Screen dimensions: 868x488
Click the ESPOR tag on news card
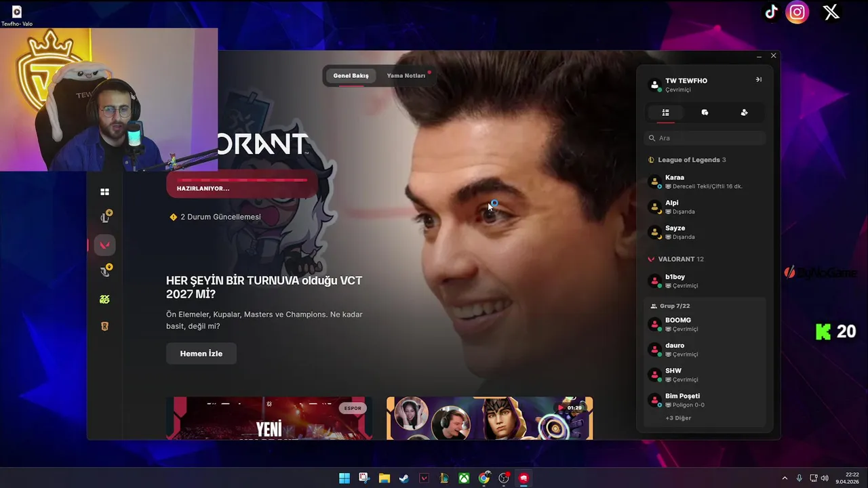353,408
